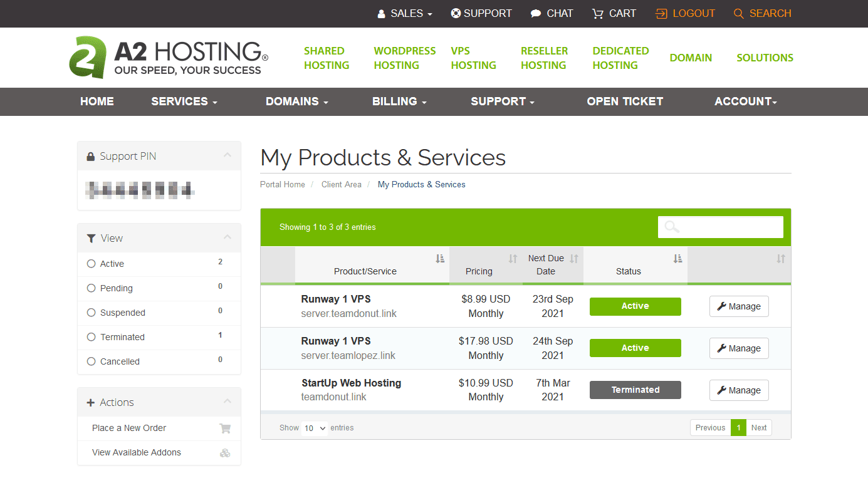Select the Suspended view filter radio
Viewport: 868px width, 483px height.
(x=92, y=313)
